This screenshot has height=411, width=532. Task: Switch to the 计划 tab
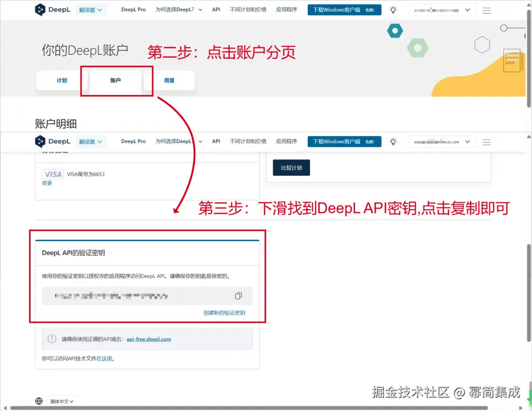click(x=62, y=80)
